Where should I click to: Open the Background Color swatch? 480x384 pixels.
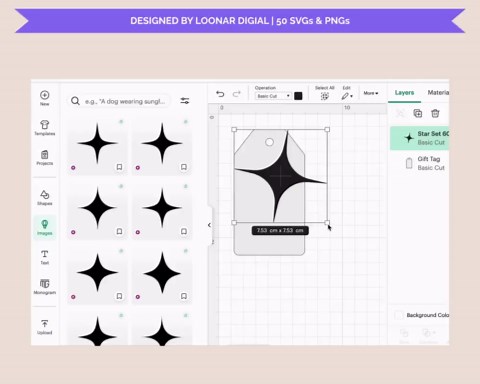[399, 315]
